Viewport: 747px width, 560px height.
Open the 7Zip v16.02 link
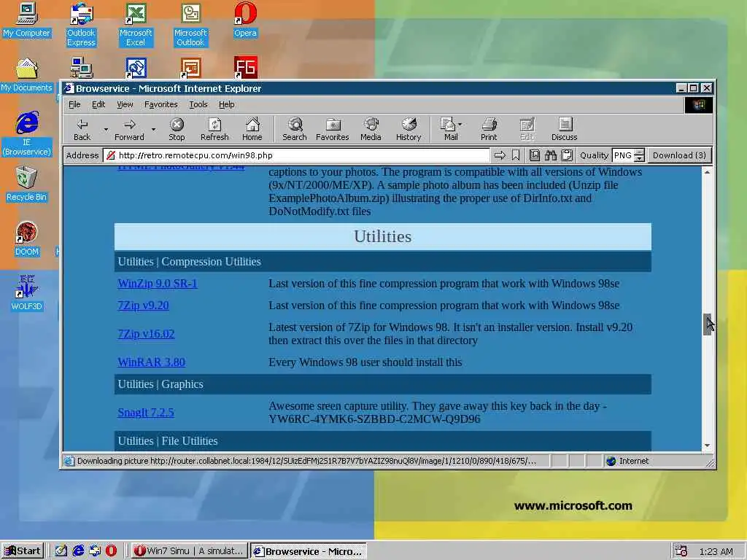click(146, 334)
